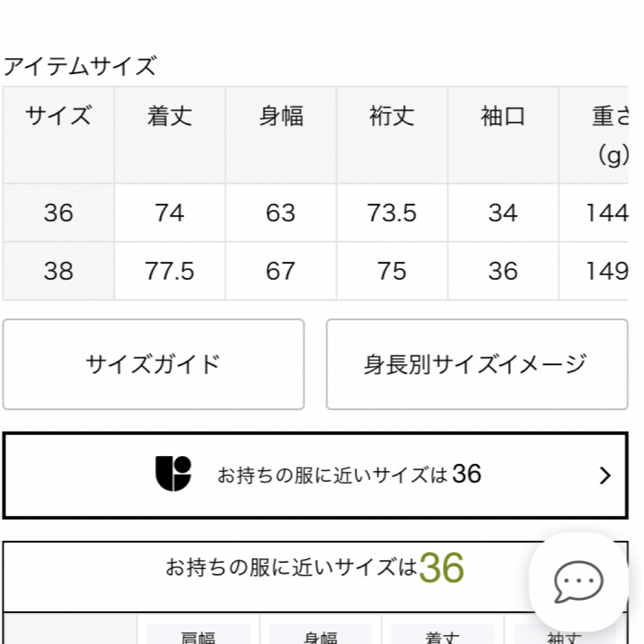This screenshot has width=644, height=644.
Task: Click the アイテムサイズ section heading
Action: pyautogui.click(x=80, y=66)
